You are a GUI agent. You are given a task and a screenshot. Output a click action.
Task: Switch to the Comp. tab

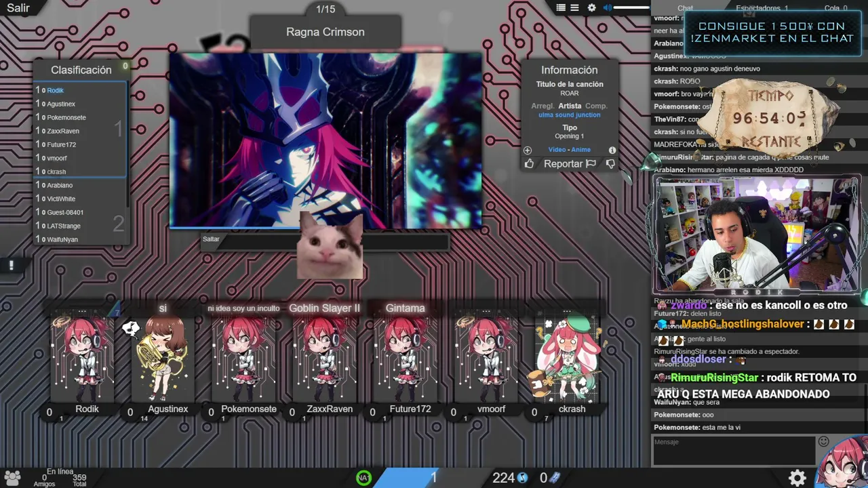click(x=596, y=106)
